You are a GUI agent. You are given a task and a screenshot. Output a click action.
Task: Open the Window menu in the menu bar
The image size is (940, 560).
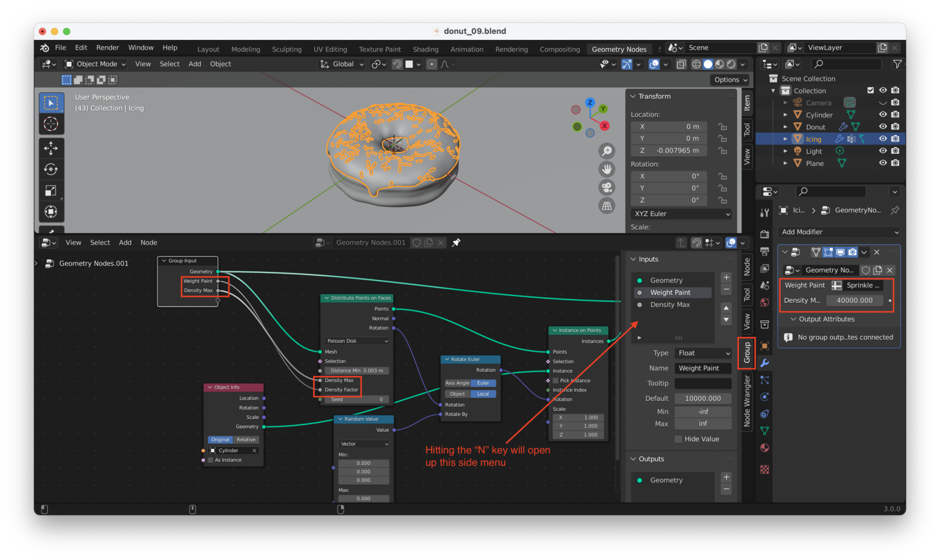pyautogui.click(x=141, y=47)
